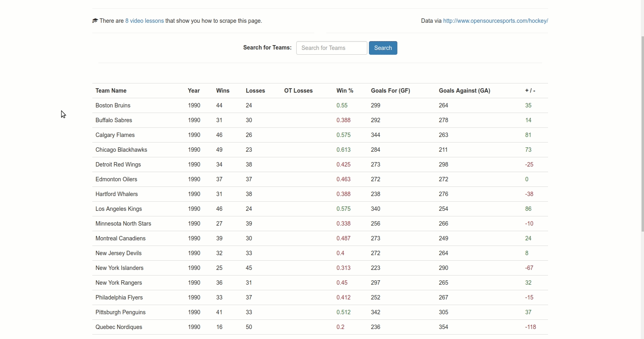Click the Wins column header

click(x=223, y=91)
